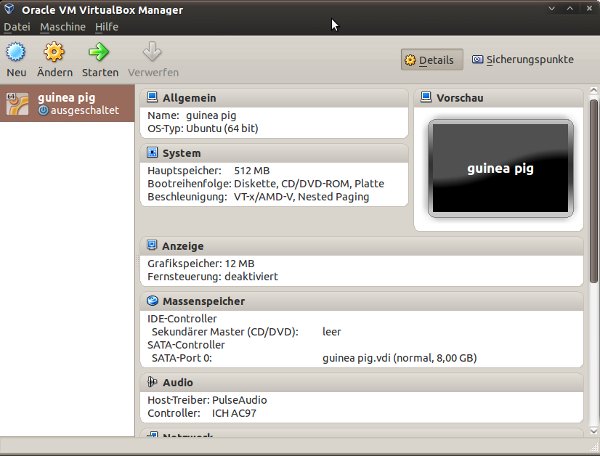Open machine settings via Ändern gear icon
600x456 pixels.
coord(54,52)
